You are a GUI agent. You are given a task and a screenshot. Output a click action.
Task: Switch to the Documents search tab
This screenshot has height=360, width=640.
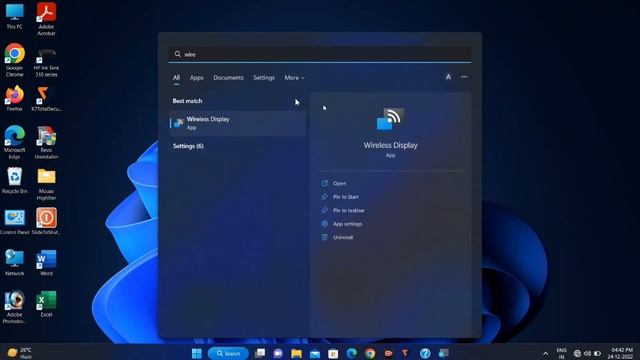[228, 78]
